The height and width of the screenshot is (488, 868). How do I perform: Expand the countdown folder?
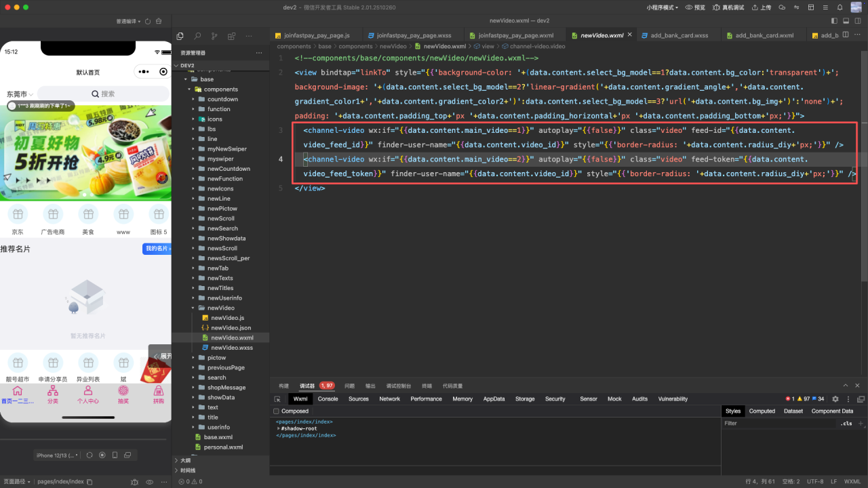coord(222,99)
